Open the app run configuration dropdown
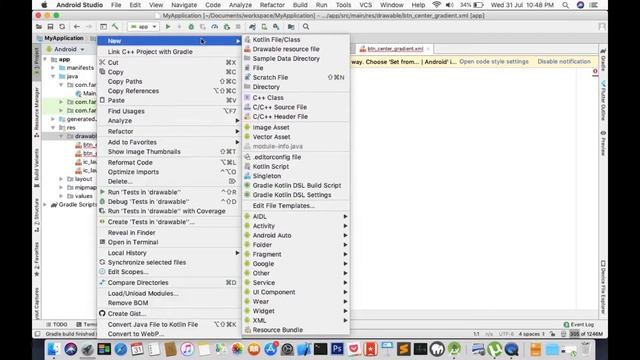 (143, 27)
